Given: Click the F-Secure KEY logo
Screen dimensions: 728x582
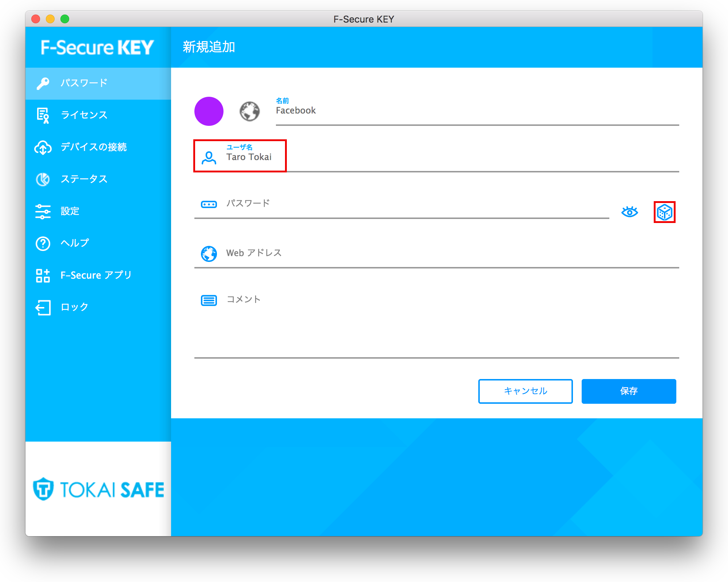Looking at the screenshot, I should click(97, 48).
